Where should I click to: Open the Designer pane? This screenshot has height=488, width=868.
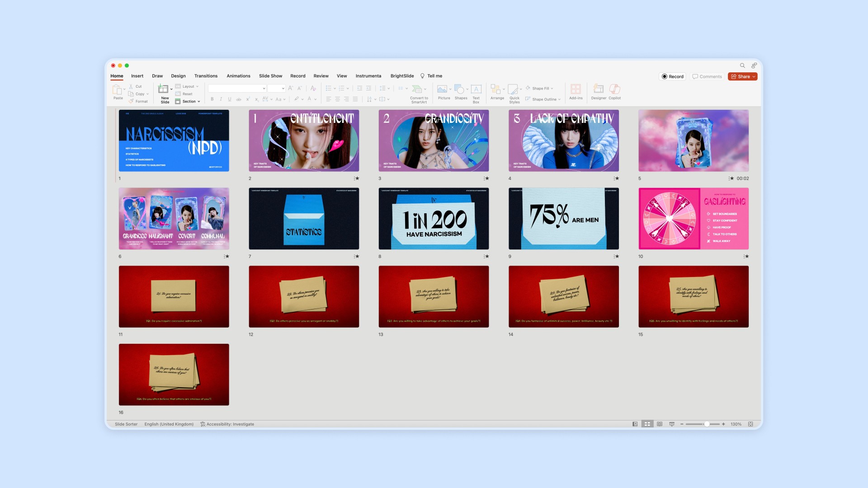pos(598,89)
